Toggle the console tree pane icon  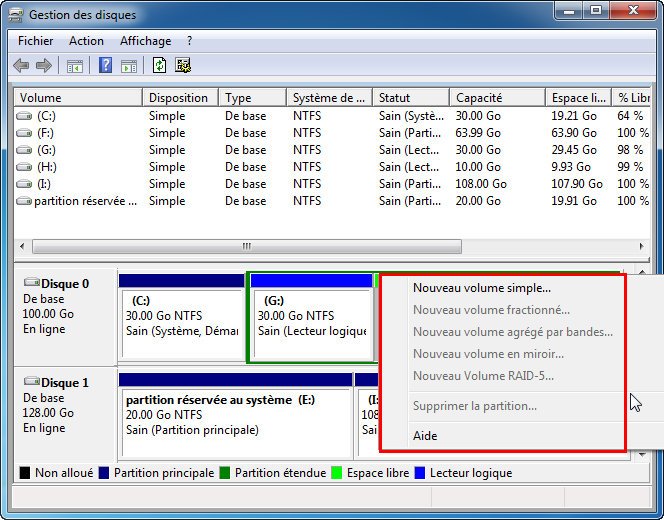(x=75, y=66)
